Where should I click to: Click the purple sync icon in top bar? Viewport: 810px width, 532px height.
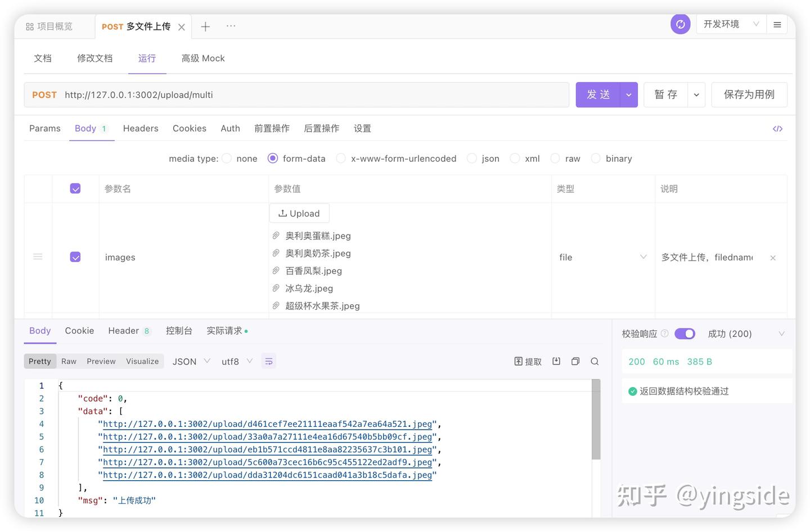[x=680, y=24]
